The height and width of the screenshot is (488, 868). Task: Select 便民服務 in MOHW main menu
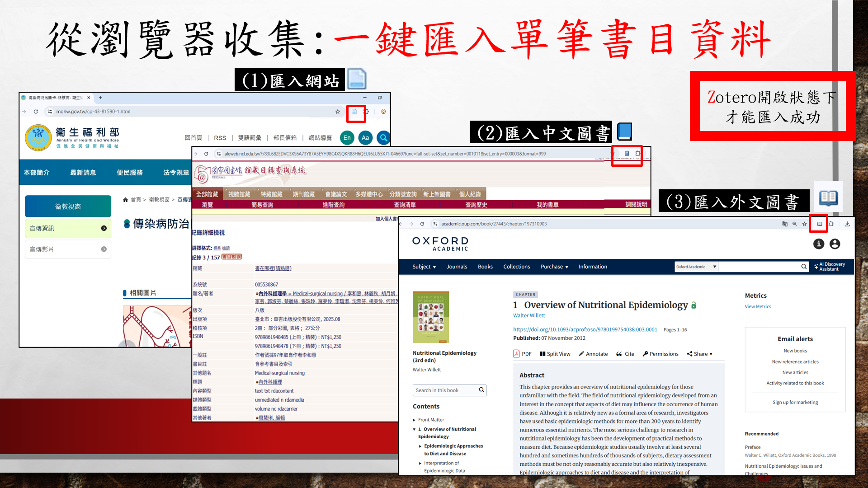[x=130, y=173]
